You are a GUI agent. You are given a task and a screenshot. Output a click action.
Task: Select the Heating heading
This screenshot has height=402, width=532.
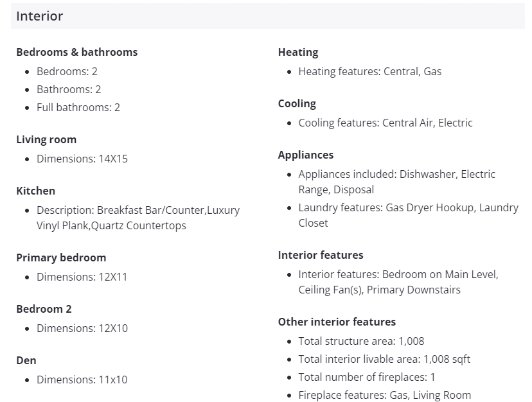coord(297,52)
